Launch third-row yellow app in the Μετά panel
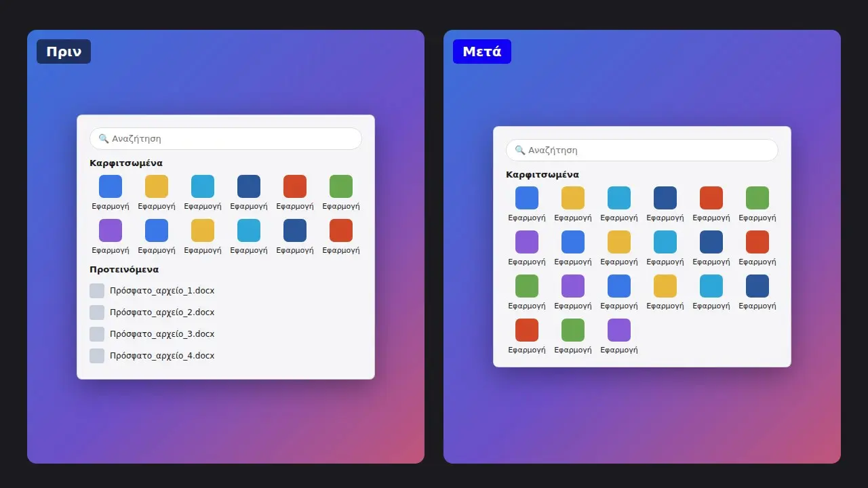868x488 pixels. [x=665, y=286]
